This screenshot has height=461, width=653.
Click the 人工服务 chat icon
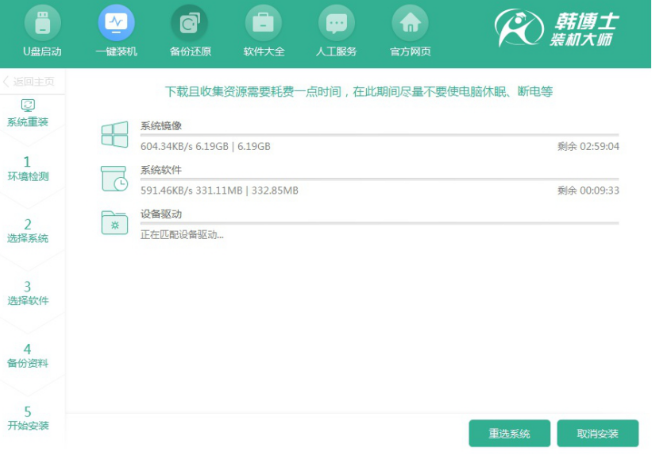click(336, 22)
